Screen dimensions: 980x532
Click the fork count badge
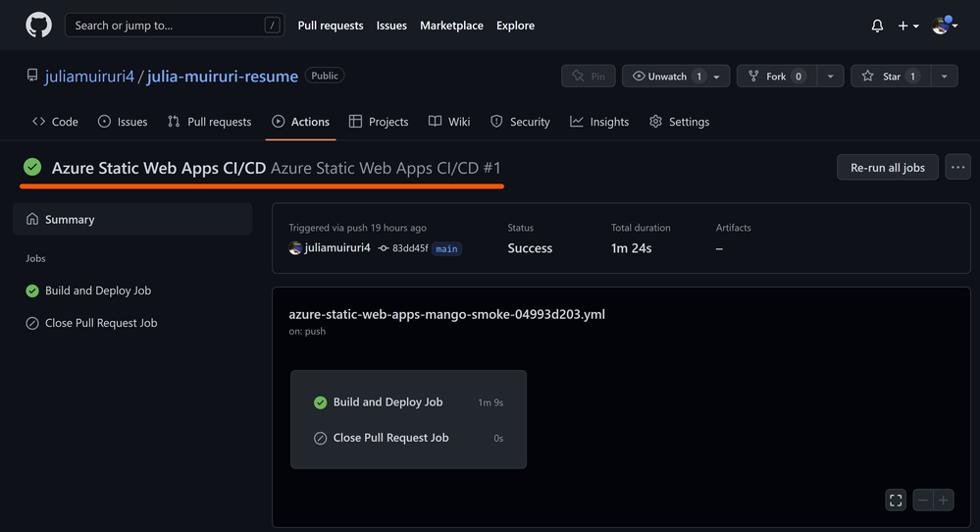(799, 77)
